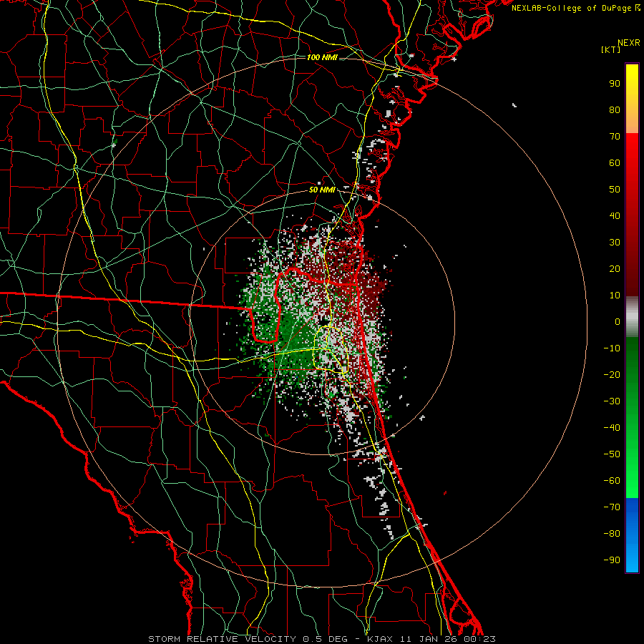Viewport: 644px width, 644px height.
Task: Click the -70 value on velocity scale
Action: pyautogui.click(x=612, y=507)
